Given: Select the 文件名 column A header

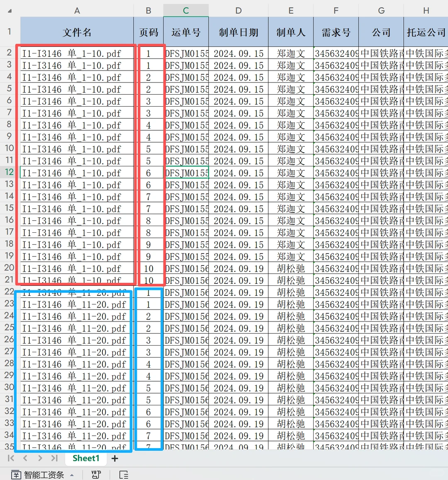Looking at the screenshot, I should pyautogui.click(x=77, y=10).
